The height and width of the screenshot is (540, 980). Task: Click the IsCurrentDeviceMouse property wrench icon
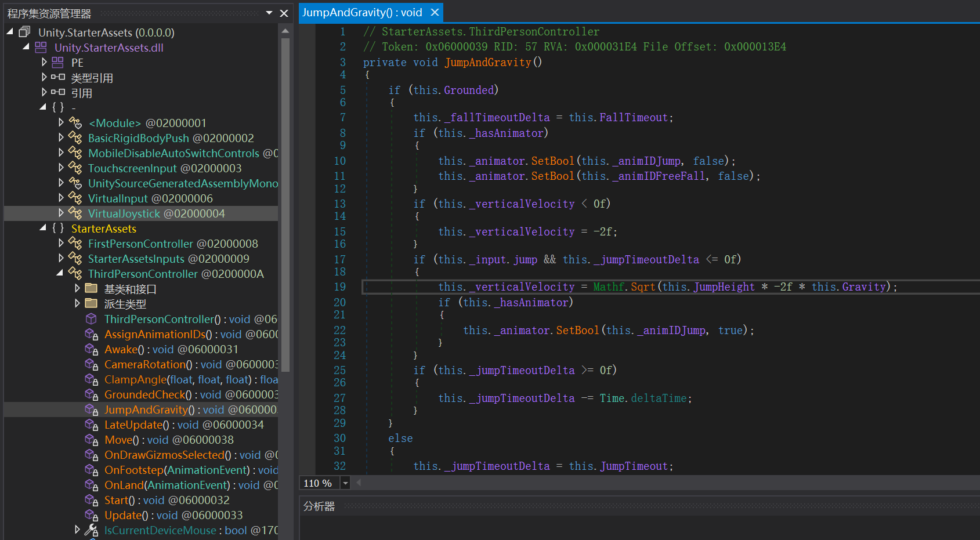91,530
